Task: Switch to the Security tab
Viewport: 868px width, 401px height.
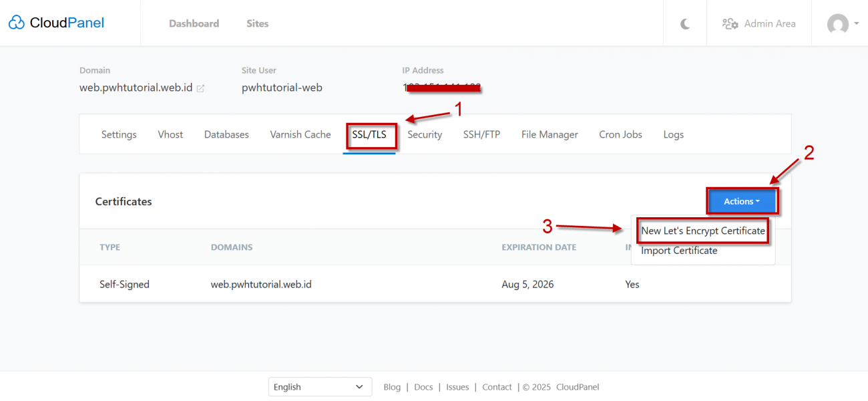Action: [x=425, y=134]
